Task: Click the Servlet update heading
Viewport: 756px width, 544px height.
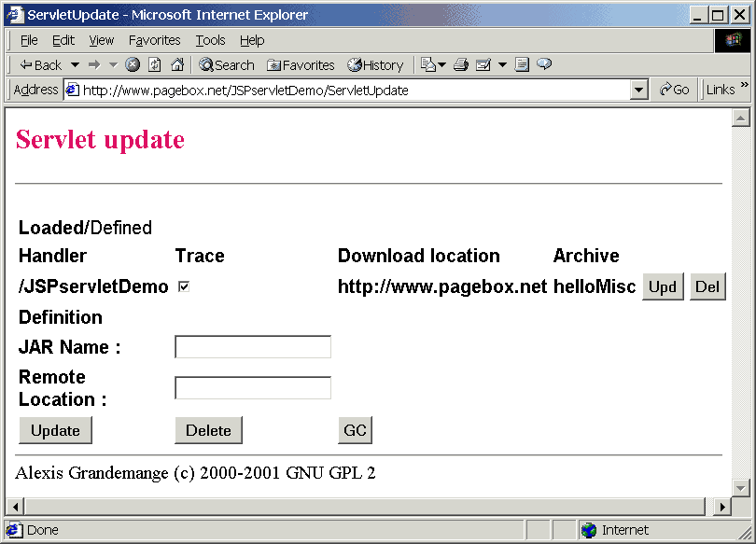Action: pos(100,140)
